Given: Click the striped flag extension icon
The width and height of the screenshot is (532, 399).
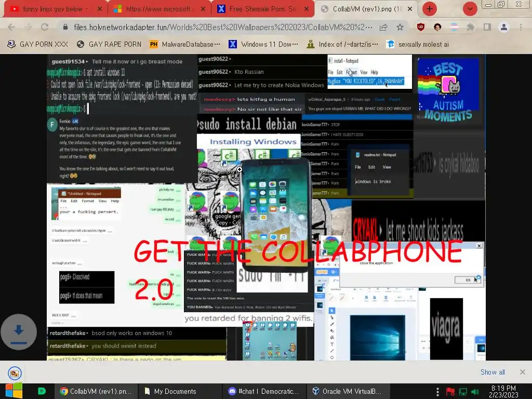Looking at the screenshot, I should [x=454, y=27].
